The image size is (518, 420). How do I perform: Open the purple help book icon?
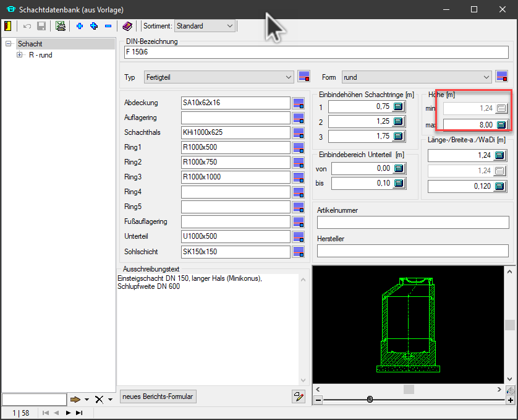tap(127, 26)
